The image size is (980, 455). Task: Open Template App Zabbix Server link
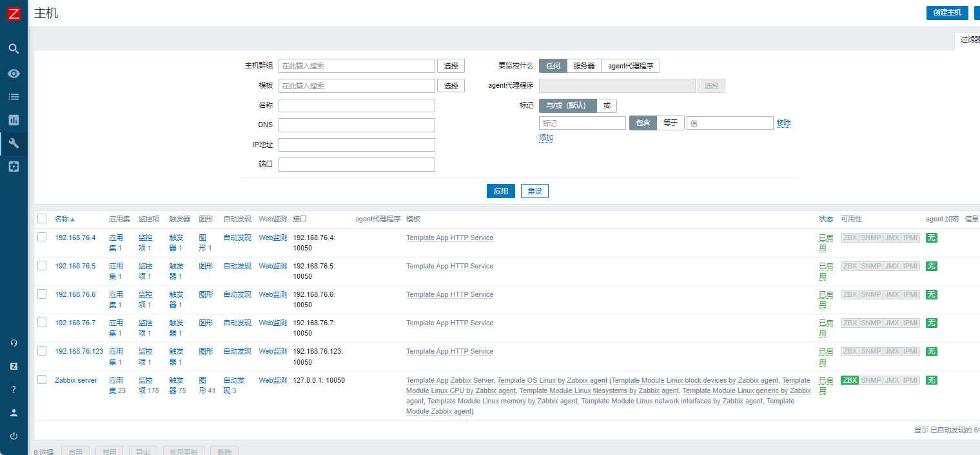pos(449,380)
